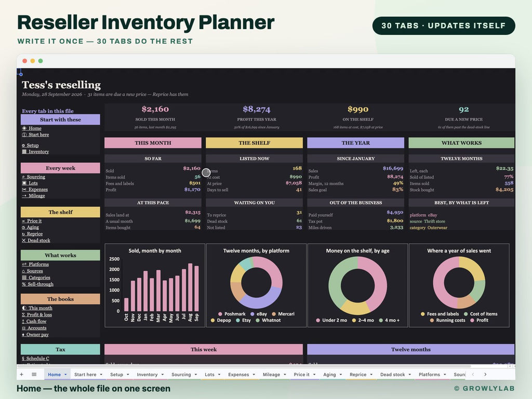The height and width of the screenshot is (399, 532).
Task: Click the WHAT WORKS green section header
Action: [x=461, y=143]
